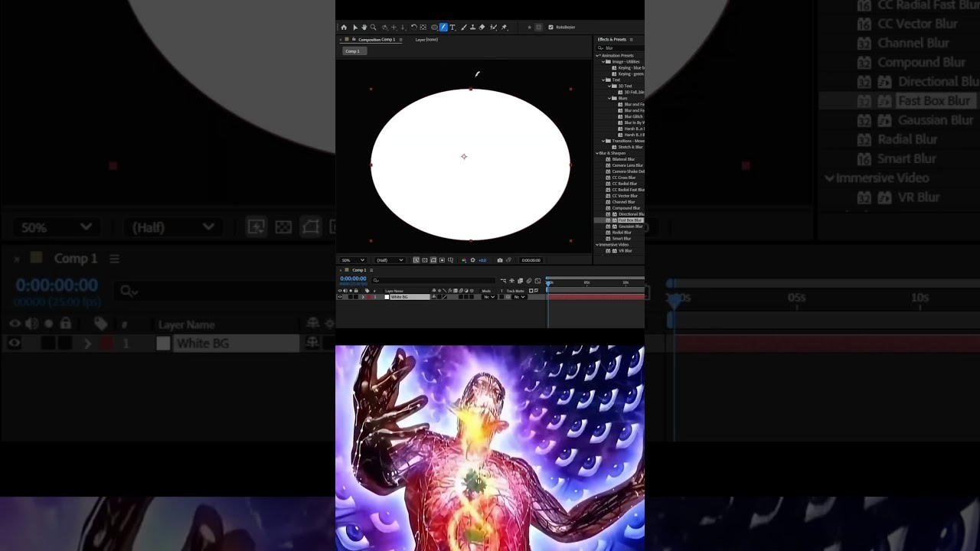This screenshot has width=980, height=551.
Task: Click the White BG layer label color swatch
Action: pos(369,297)
